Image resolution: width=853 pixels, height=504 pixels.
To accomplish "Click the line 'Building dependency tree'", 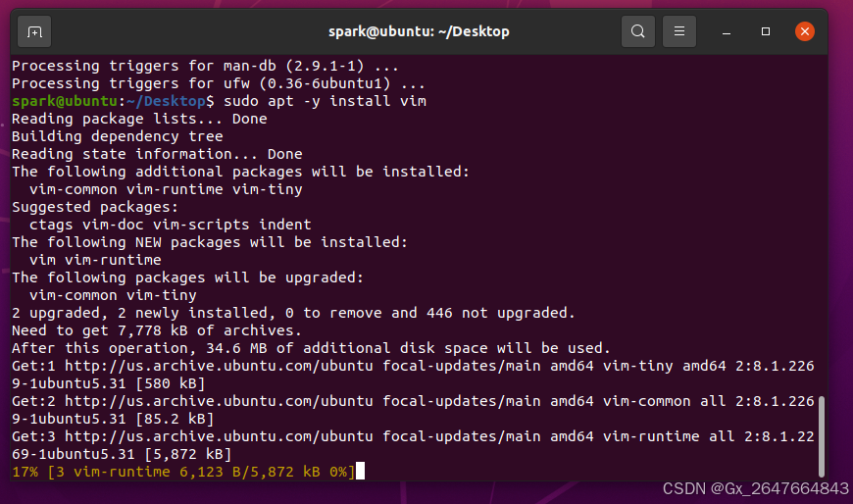I will click(x=118, y=136).
